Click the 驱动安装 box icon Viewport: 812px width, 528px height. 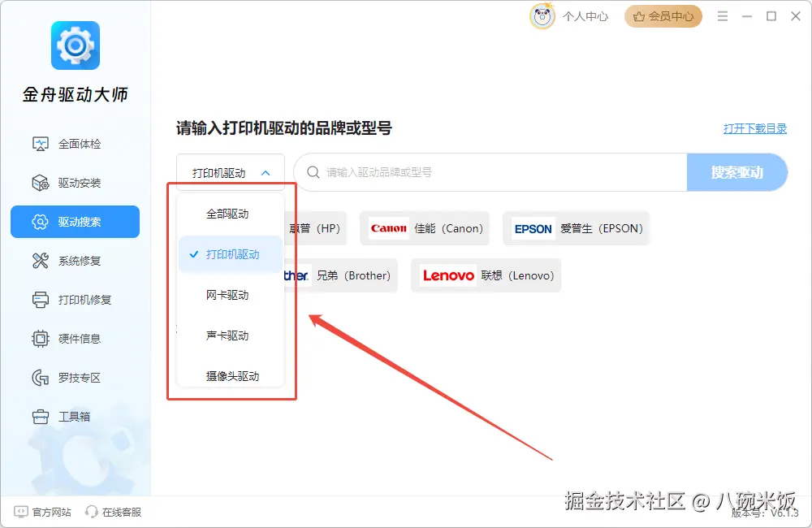pos(41,183)
